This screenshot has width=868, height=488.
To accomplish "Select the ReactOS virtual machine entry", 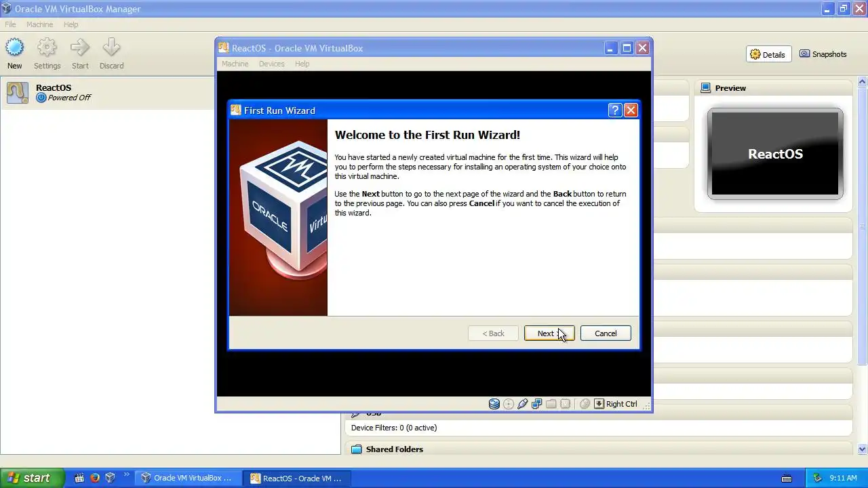I will click(x=108, y=93).
